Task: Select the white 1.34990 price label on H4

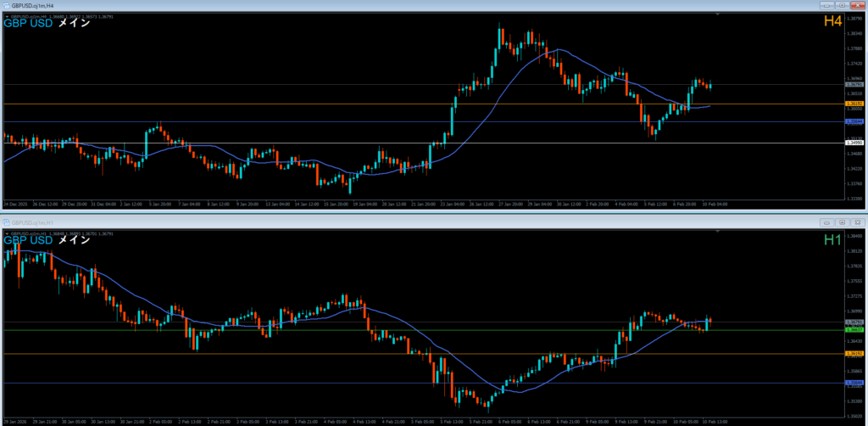Action: 854,143
